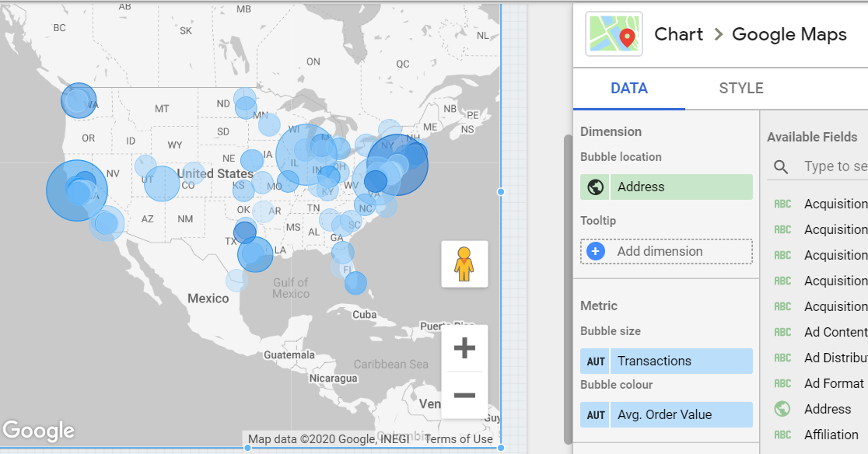Click the globe icon on Address dimension
Viewport: 868px width, 454px height.
(595, 187)
